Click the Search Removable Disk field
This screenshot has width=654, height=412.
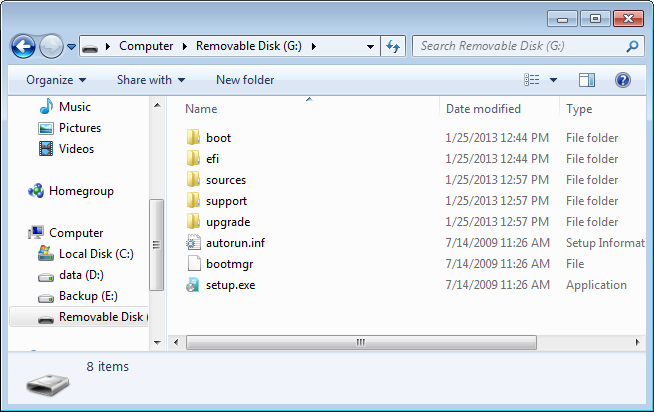(x=520, y=46)
